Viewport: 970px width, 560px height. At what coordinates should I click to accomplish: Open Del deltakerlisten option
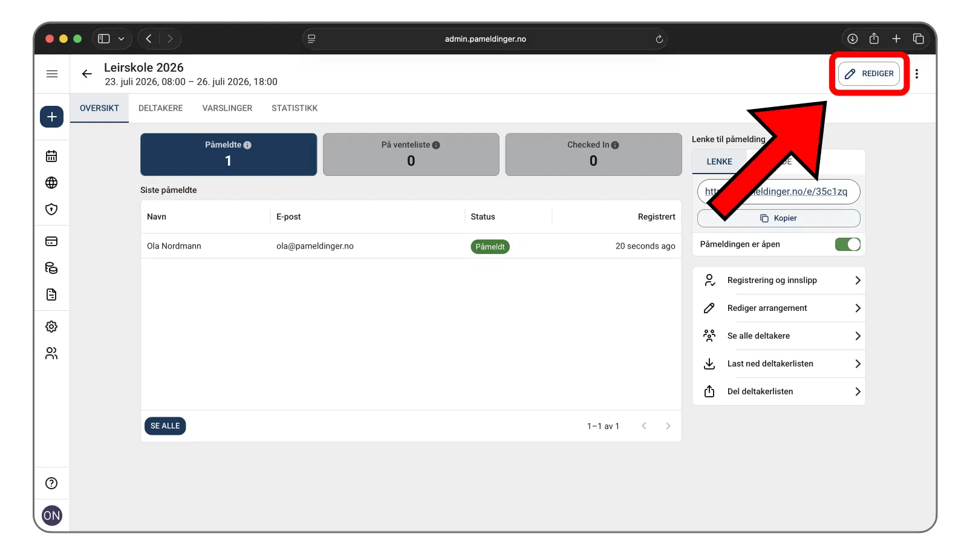(x=779, y=392)
